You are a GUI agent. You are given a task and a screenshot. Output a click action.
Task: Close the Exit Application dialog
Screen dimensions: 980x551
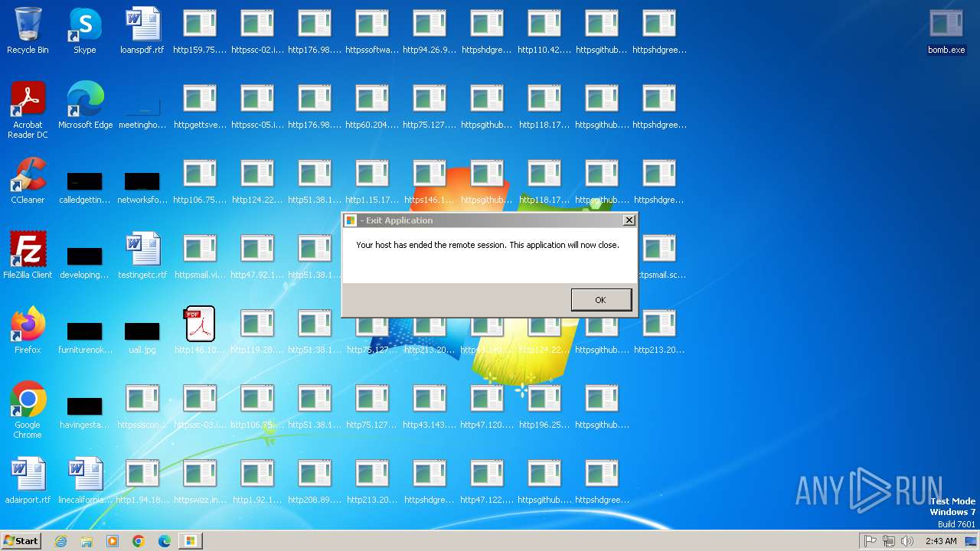point(629,220)
